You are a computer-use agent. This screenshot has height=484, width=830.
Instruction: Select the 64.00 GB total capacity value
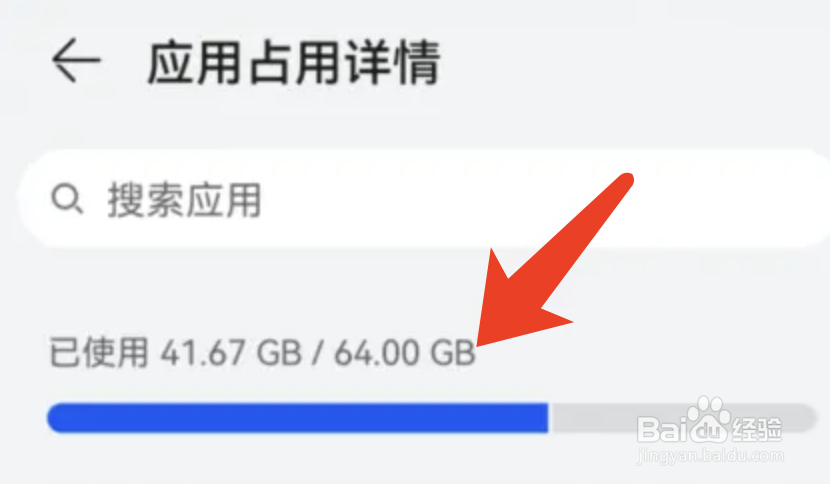tap(405, 353)
